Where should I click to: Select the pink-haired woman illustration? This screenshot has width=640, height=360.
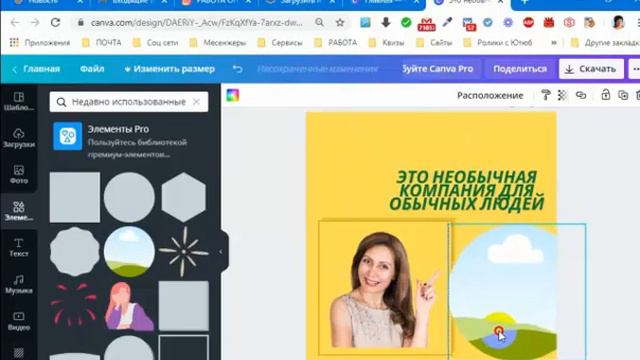129,305
